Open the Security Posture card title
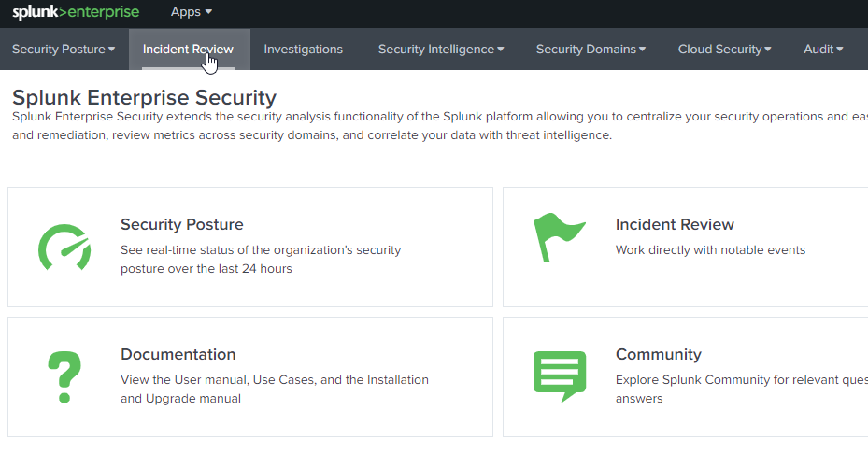The image size is (868, 467). coord(181,225)
